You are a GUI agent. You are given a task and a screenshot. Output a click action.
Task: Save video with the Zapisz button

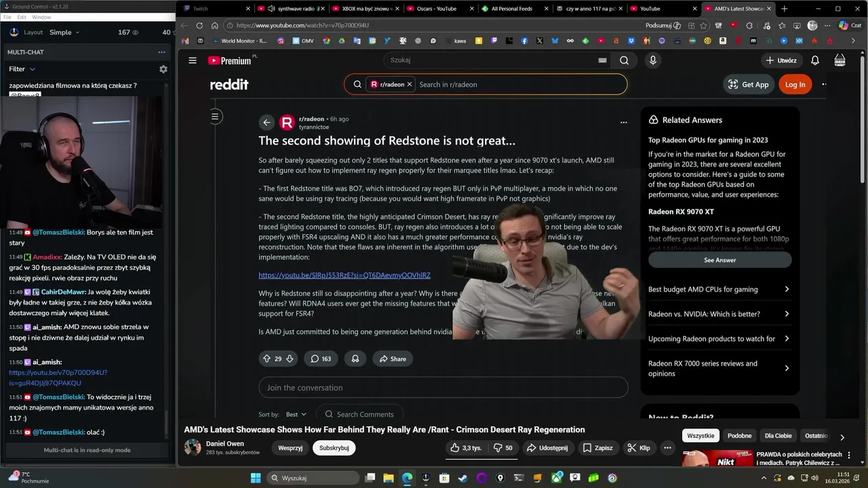coord(597,447)
